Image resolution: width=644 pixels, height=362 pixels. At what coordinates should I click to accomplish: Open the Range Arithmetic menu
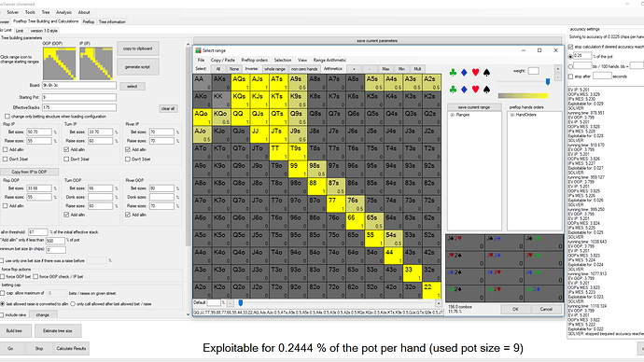pos(329,60)
